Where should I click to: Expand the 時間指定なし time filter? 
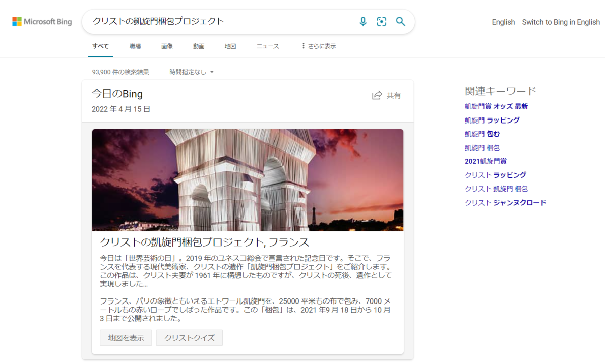pos(192,72)
